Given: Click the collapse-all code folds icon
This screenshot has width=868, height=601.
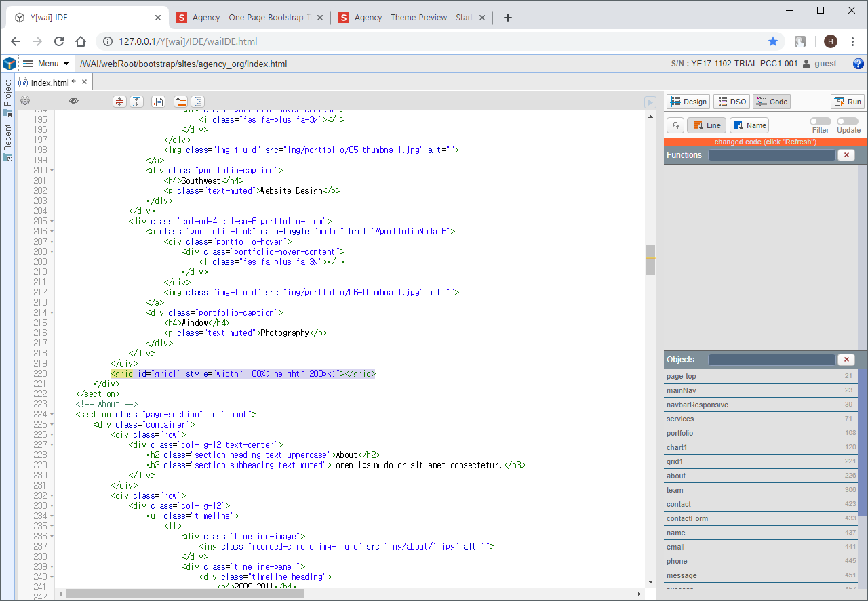Looking at the screenshot, I should pyautogui.click(x=120, y=102).
